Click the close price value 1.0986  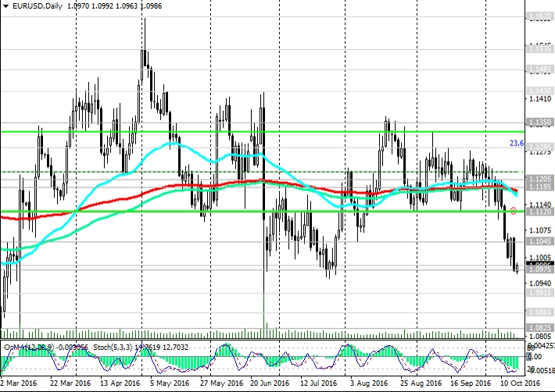(x=151, y=6)
